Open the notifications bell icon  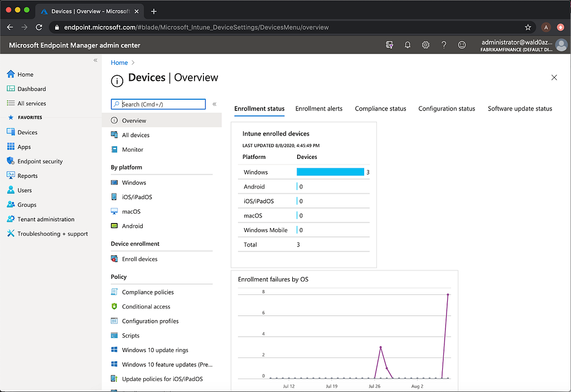coord(408,45)
